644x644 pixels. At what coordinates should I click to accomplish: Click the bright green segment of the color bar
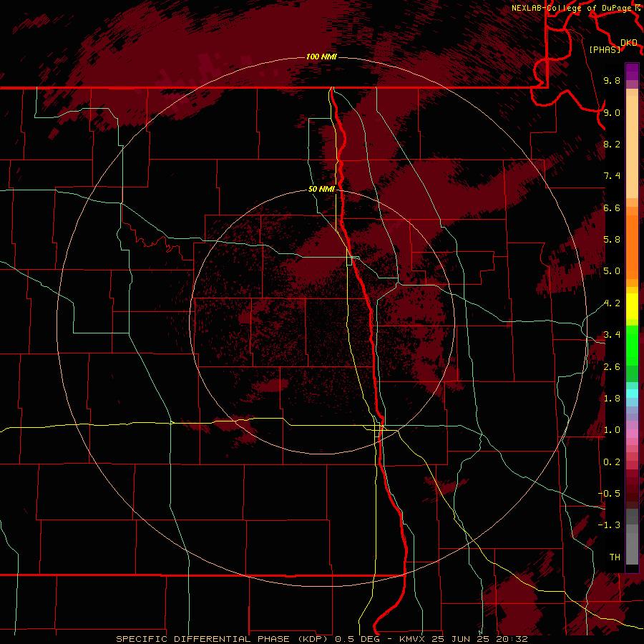coord(632,345)
